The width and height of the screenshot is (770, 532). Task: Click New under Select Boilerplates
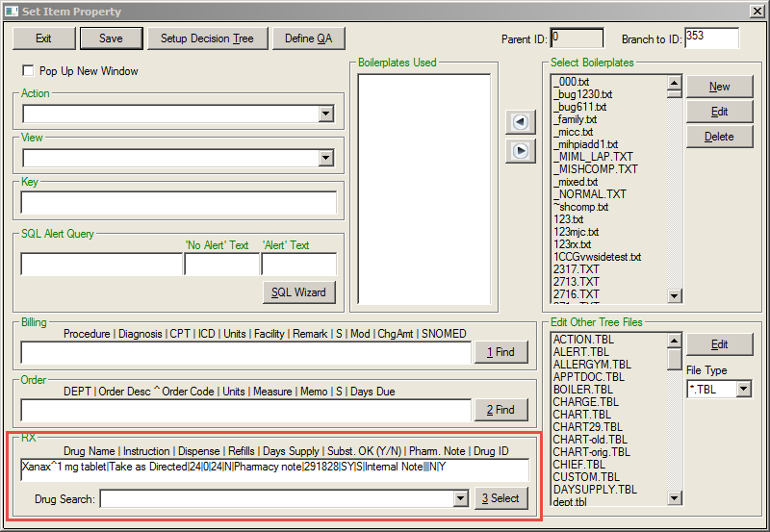pos(719,87)
